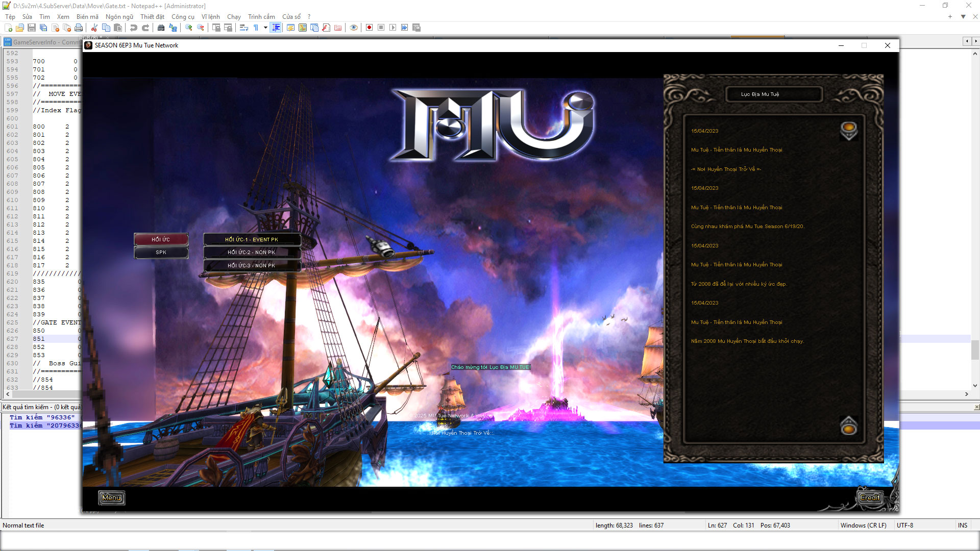Click the horizontal scrollbar right arrow
980x551 pixels.
point(966,394)
